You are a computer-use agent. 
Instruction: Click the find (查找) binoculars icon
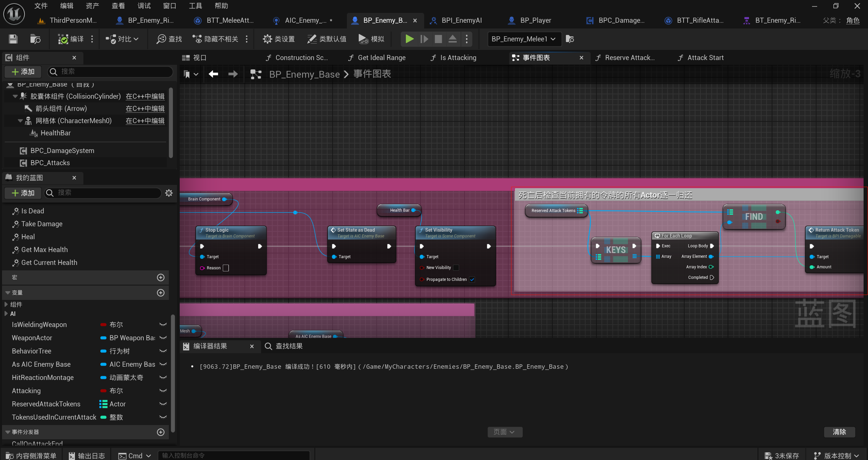coord(161,39)
